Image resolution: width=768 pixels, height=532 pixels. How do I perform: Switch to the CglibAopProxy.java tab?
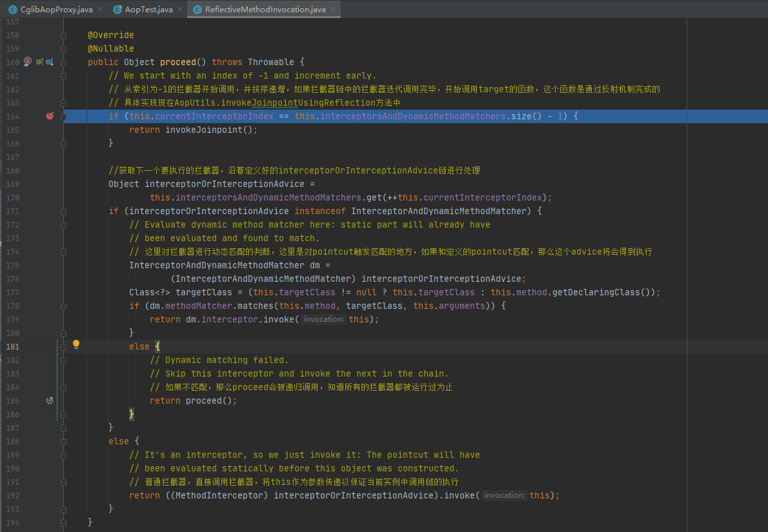56,9
